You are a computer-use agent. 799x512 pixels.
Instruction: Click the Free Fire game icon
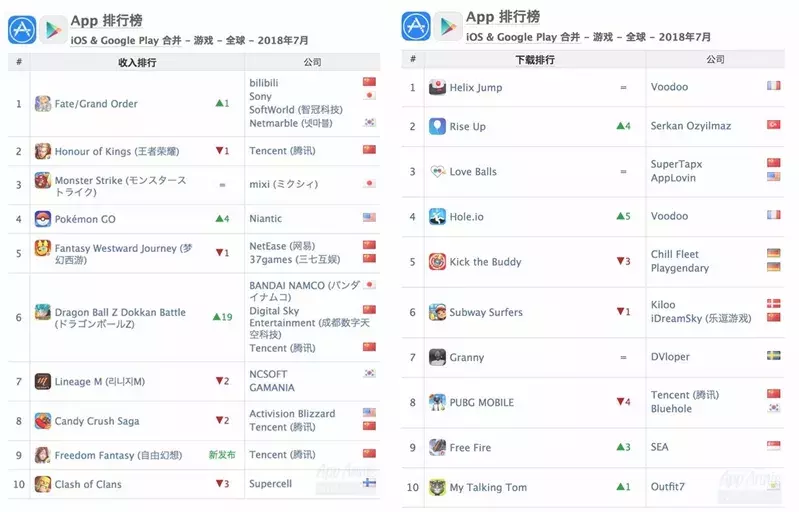[x=437, y=447]
